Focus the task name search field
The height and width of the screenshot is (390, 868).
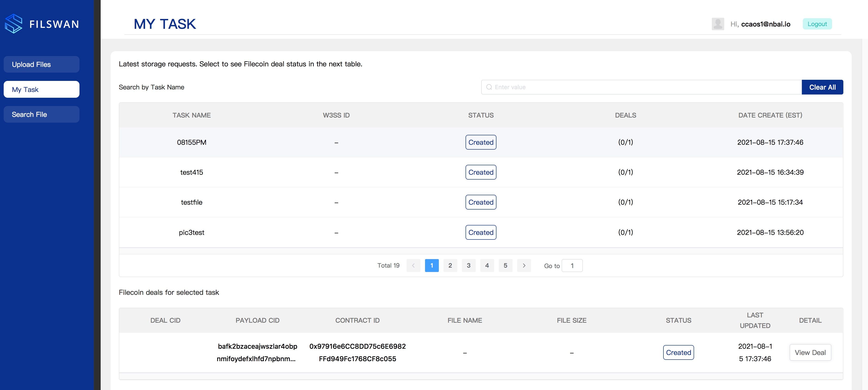point(641,87)
